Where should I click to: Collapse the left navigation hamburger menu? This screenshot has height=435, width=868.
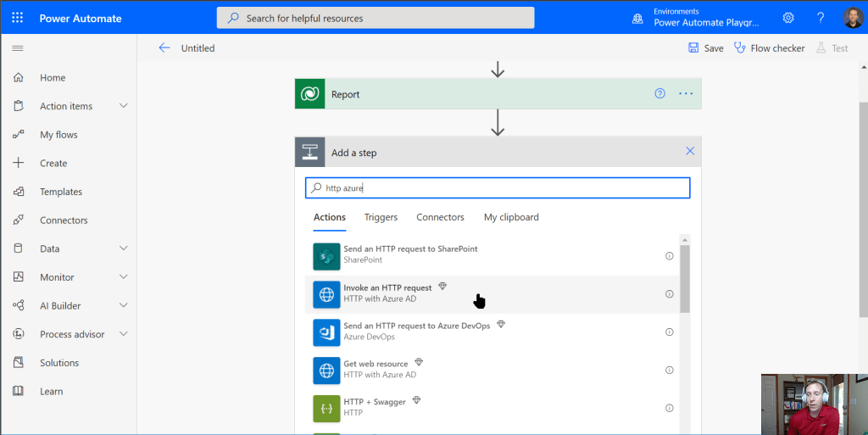click(x=18, y=48)
